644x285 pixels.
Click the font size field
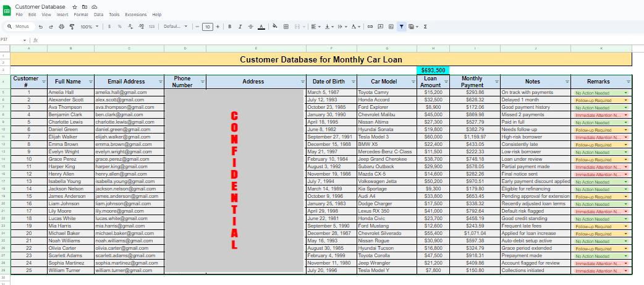pyautogui.click(x=208, y=27)
